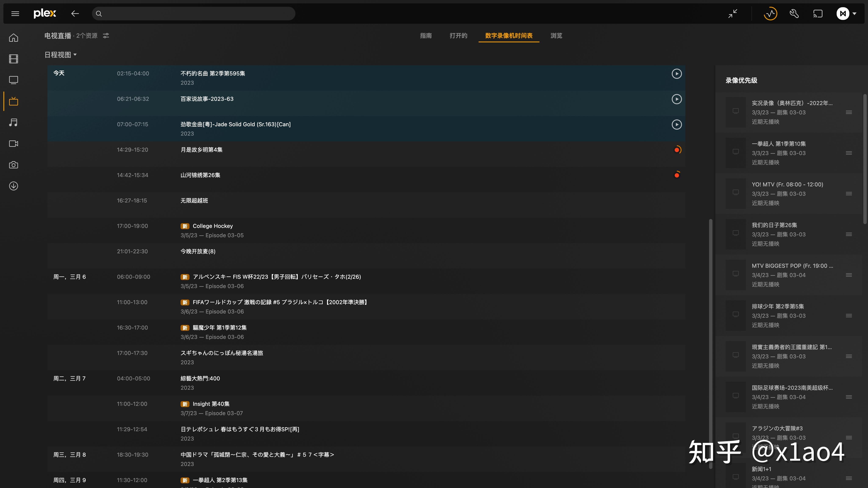Image resolution: width=868 pixels, height=488 pixels.
Task: Stop the active recording of 月是故乡明第4集
Action: pos(677,150)
